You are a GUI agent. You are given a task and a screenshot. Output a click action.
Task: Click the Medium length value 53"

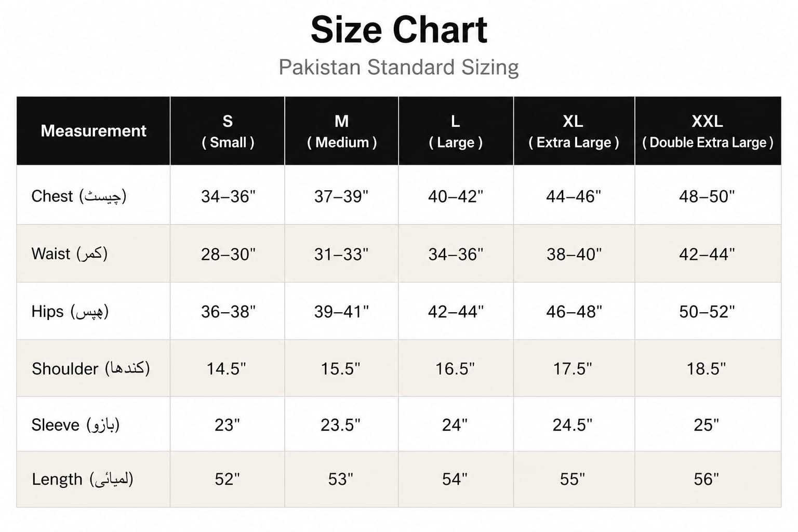click(x=340, y=479)
